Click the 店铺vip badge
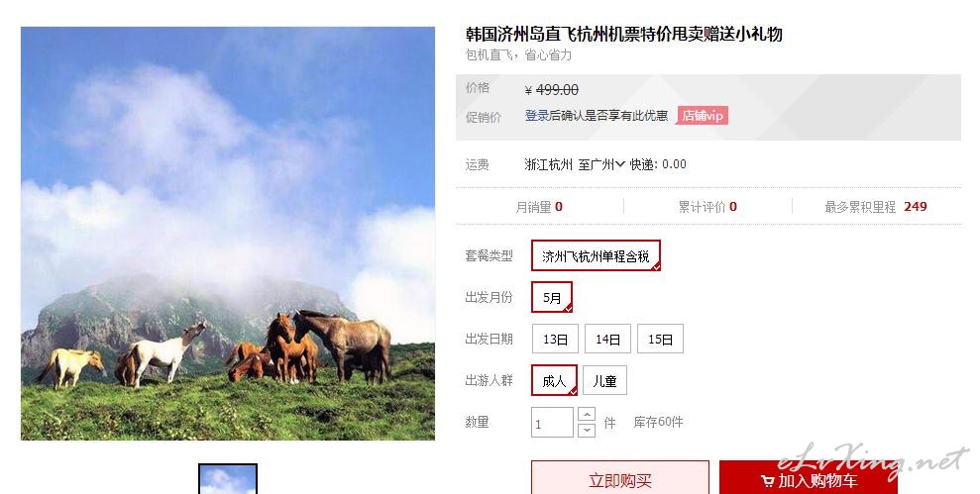980x494 pixels. [x=703, y=116]
